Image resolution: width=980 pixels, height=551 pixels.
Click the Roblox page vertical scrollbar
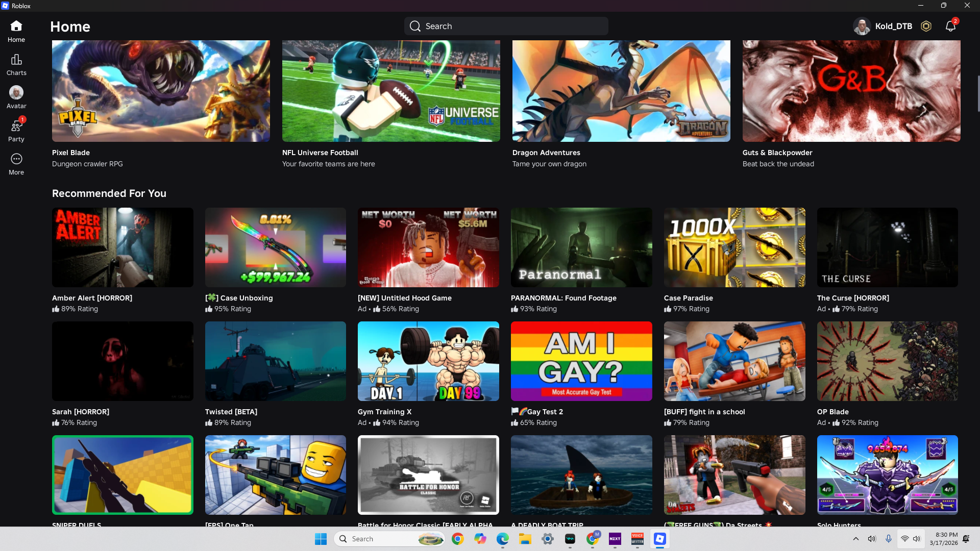coord(978,93)
